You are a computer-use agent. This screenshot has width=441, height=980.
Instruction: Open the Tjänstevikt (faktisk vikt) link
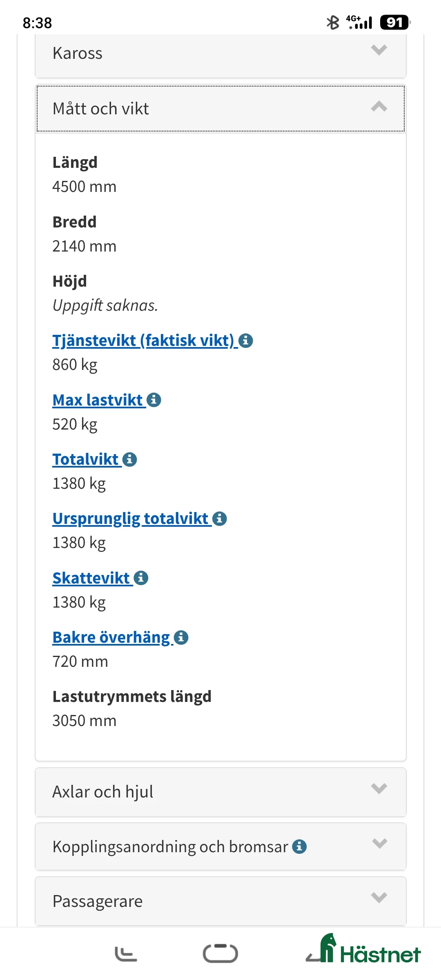(x=143, y=340)
